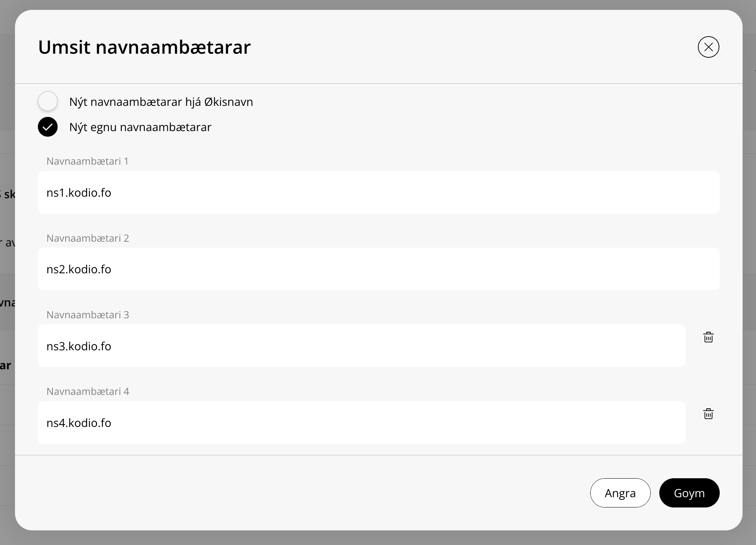Place cursor in ns4.kodio.fo field
The image size is (756, 545).
click(361, 423)
